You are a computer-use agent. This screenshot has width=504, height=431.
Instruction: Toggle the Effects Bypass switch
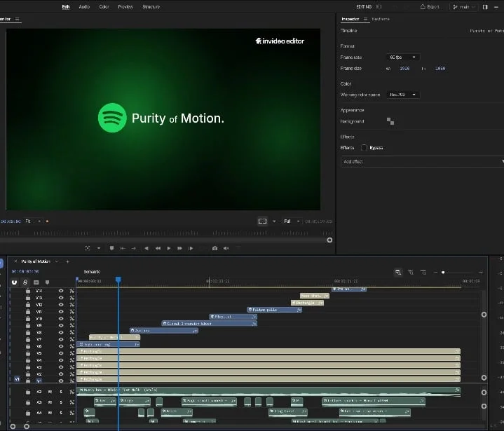364,148
